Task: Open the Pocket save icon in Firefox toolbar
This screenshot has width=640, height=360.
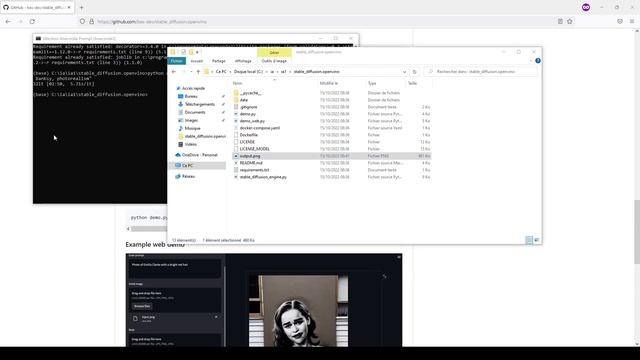Action: pyautogui.click(x=620, y=22)
